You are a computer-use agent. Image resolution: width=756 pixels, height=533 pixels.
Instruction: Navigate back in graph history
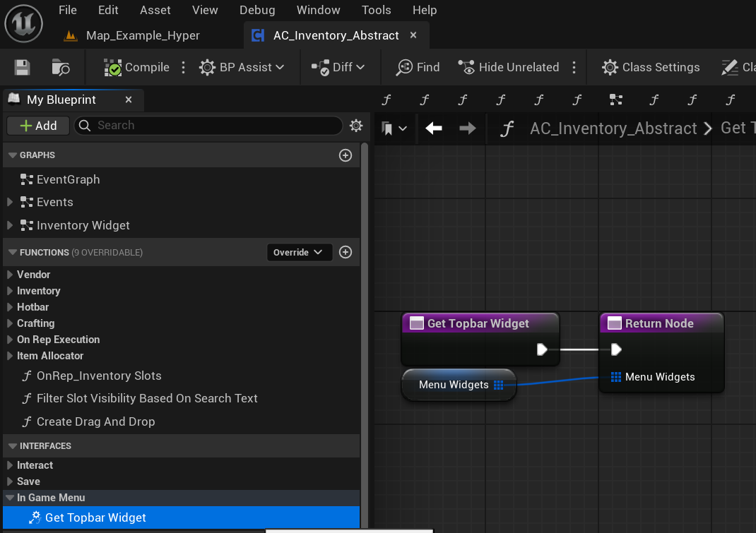tap(433, 128)
